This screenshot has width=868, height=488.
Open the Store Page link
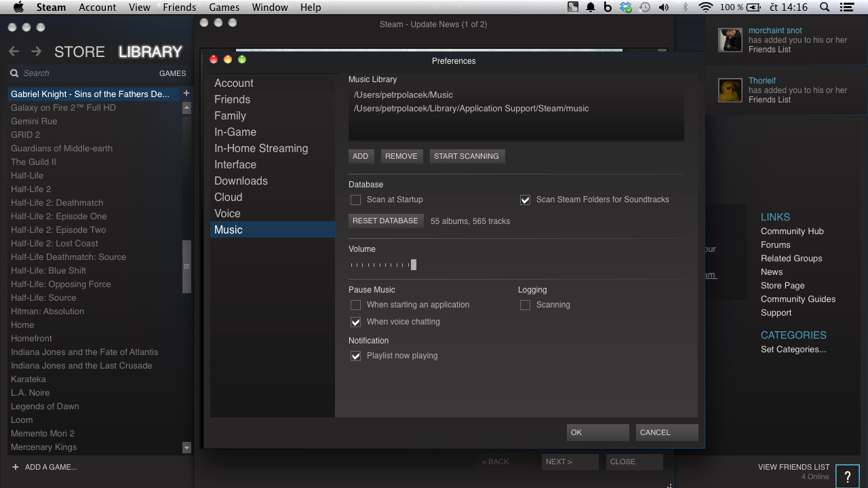tap(783, 285)
